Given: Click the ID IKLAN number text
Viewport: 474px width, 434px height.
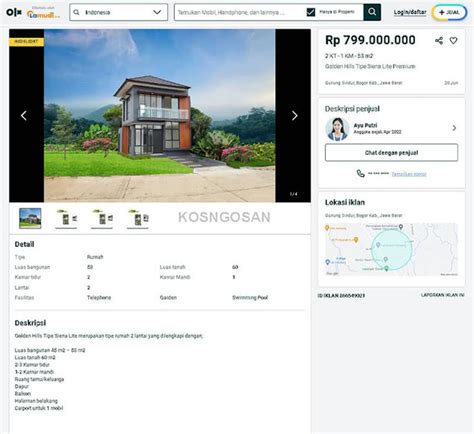Looking at the screenshot, I should pyautogui.click(x=341, y=296).
